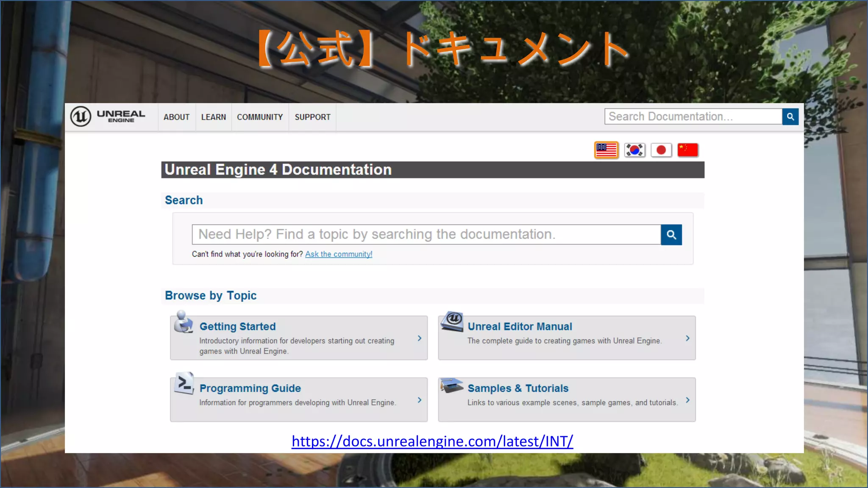Click the Browse by Topic heading

click(211, 296)
